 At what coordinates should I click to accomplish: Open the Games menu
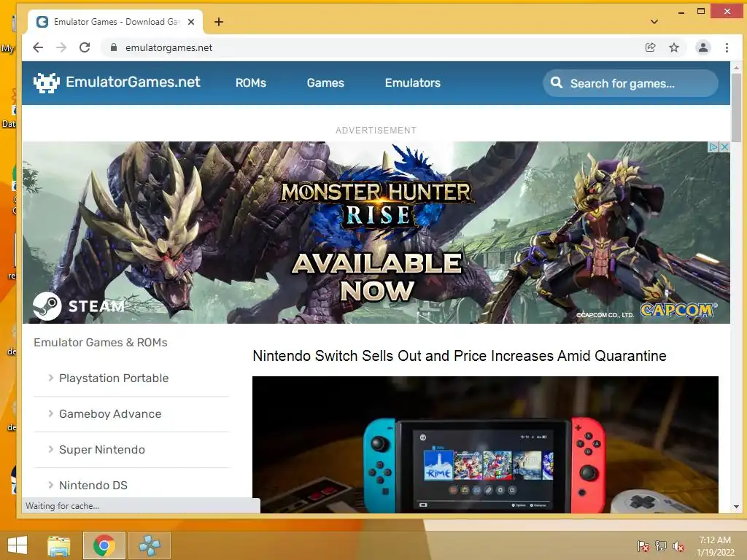pyautogui.click(x=325, y=83)
